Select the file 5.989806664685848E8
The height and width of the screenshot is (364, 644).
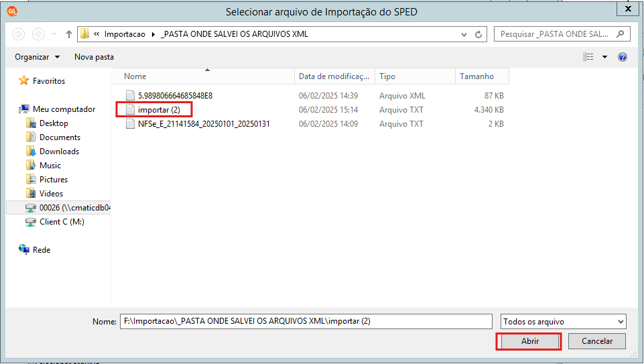tap(175, 96)
